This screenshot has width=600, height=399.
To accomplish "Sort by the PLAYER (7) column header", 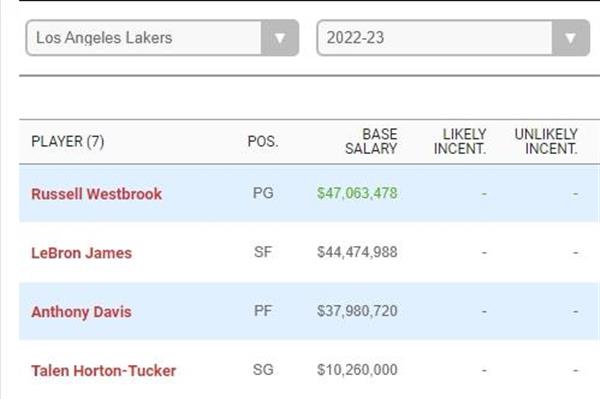I will (68, 142).
